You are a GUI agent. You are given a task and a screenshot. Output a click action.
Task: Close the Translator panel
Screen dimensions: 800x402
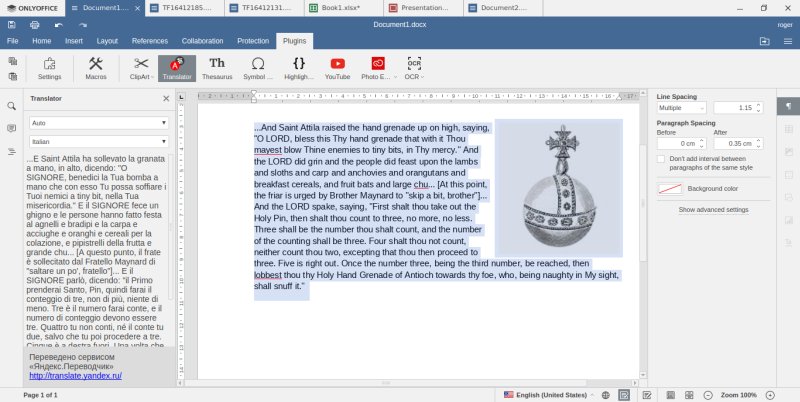[x=166, y=98]
